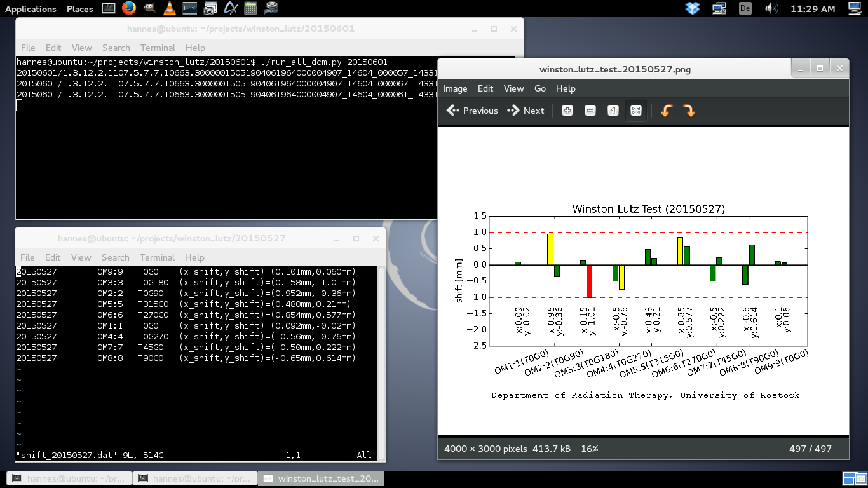Screen dimensions: 868x488
Task: Open the volume control in the tray
Action: pos(771,8)
